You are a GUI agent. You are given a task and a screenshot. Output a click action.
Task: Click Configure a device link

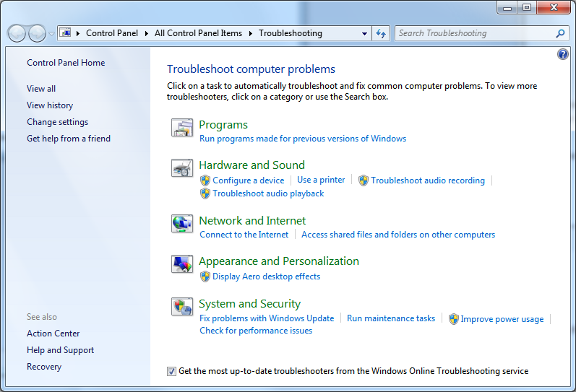(249, 180)
